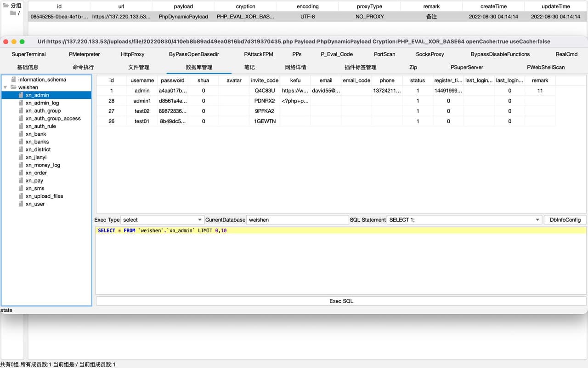
Task: Click the username column header
Action: [x=142, y=80]
